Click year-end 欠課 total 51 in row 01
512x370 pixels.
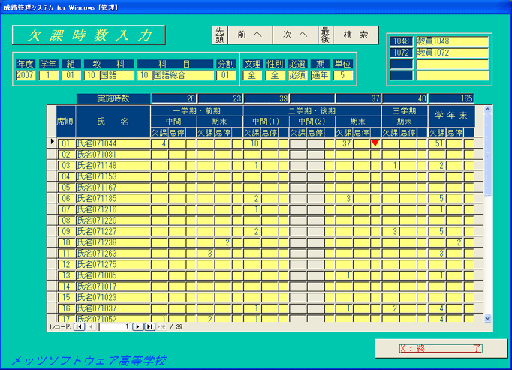tap(437, 144)
